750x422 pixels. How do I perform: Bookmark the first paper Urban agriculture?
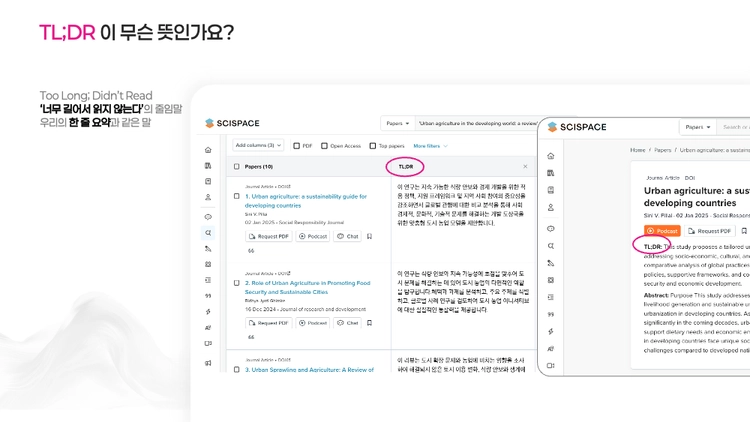[x=369, y=236]
